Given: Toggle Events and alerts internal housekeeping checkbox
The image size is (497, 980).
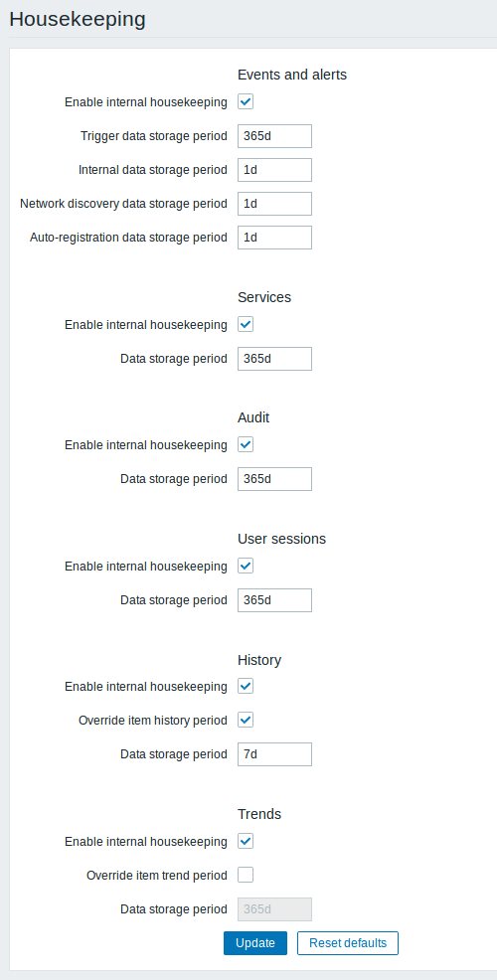Looking at the screenshot, I should pos(246,101).
